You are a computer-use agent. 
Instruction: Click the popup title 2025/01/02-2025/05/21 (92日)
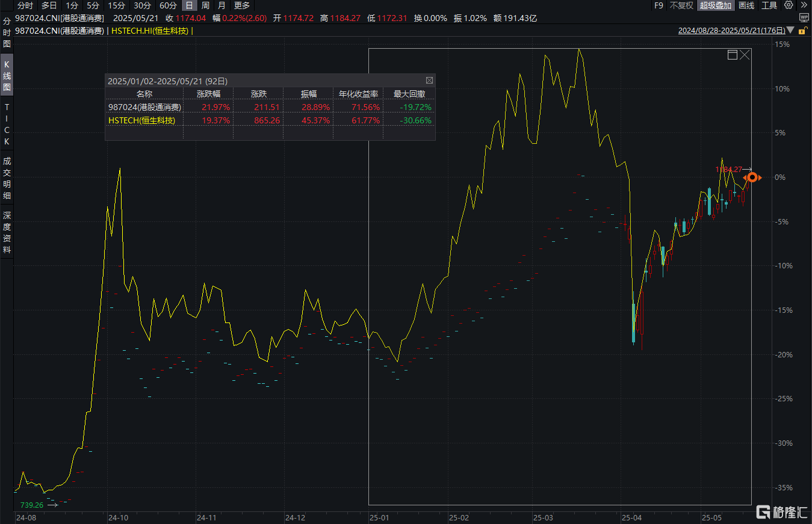[x=167, y=81]
